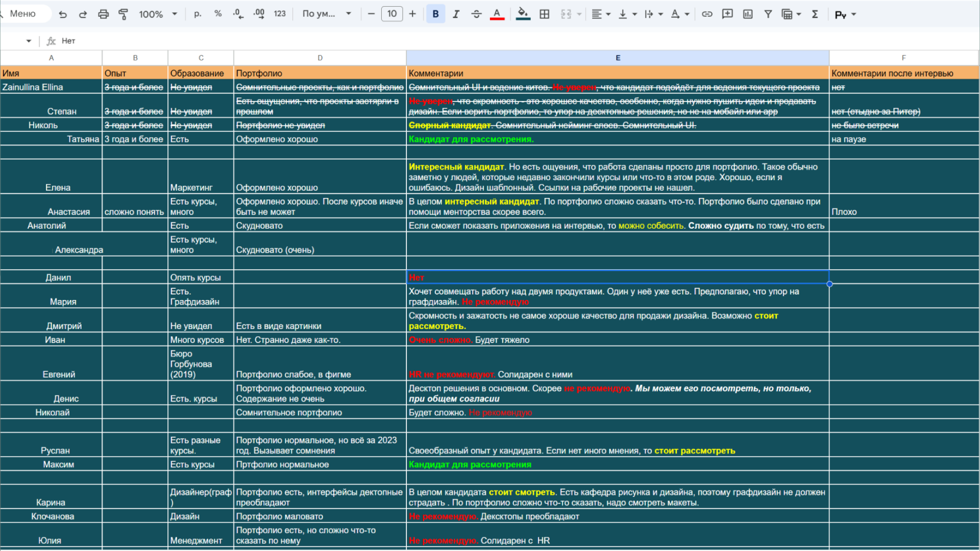Expand the font name dropdown
This screenshot has width=980, height=551.
(327, 14)
